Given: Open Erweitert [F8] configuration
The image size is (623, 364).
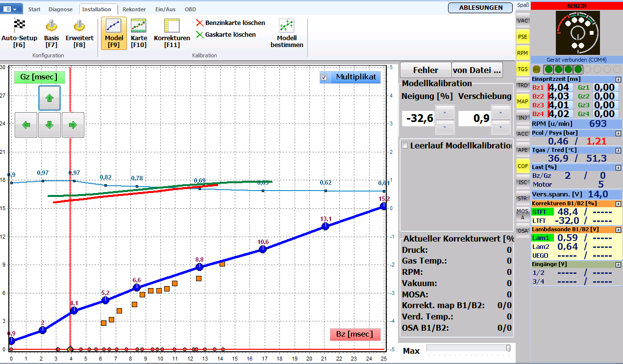Looking at the screenshot, I should [79, 33].
